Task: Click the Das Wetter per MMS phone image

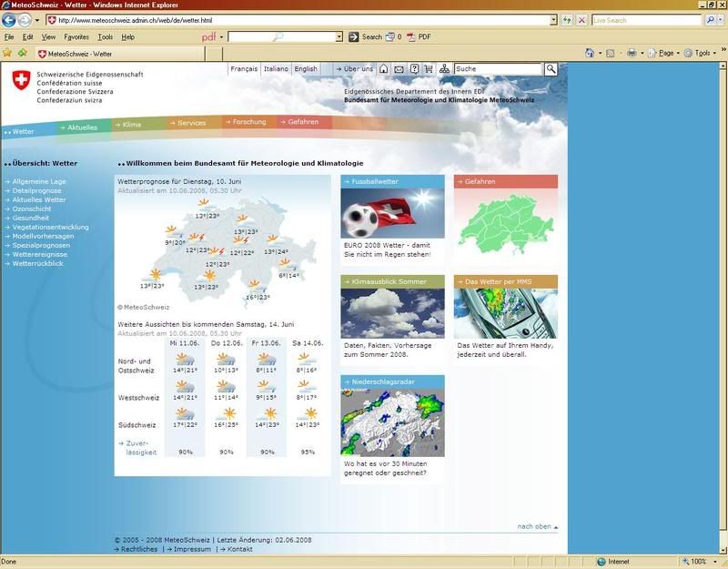Action: coord(506,313)
